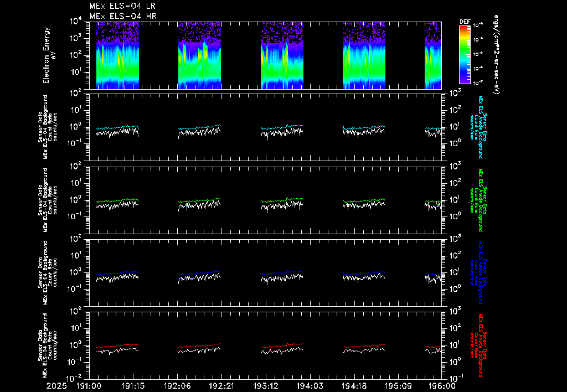
Task: Select the green anode background count rate label
Action: (x=478, y=200)
